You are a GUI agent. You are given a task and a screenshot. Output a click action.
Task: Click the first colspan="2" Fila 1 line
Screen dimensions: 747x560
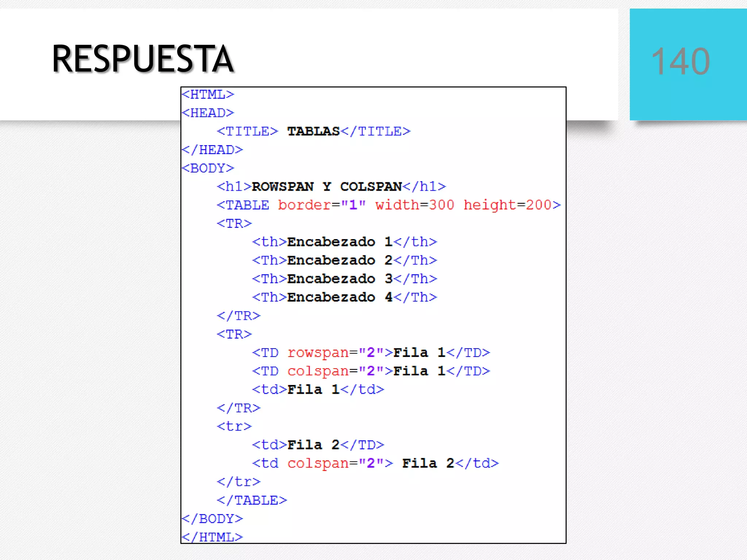coord(371,371)
